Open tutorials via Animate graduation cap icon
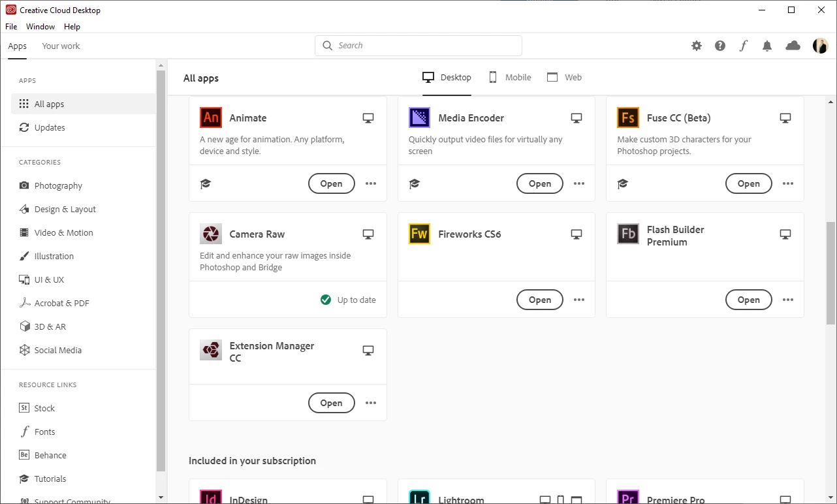 point(205,184)
